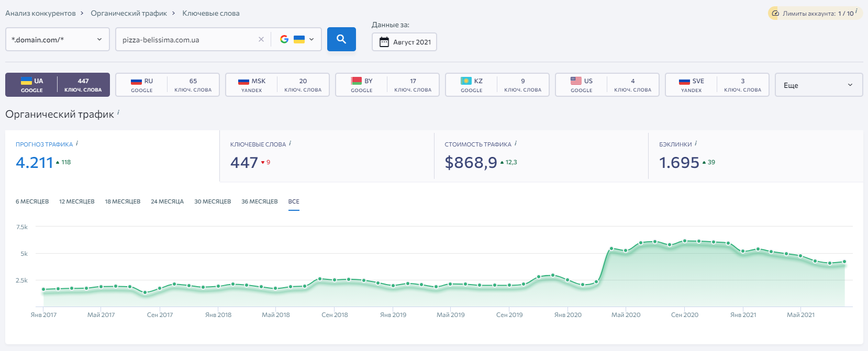This screenshot has height=351, width=868.
Task: Click info icon beside Стоимость трафика
Action: (x=516, y=143)
